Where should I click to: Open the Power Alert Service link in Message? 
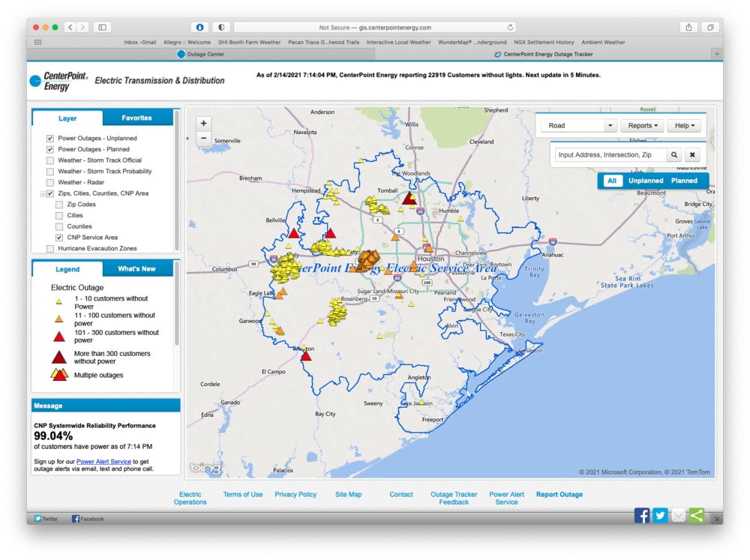pyautogui.click(x=103, y=462)
